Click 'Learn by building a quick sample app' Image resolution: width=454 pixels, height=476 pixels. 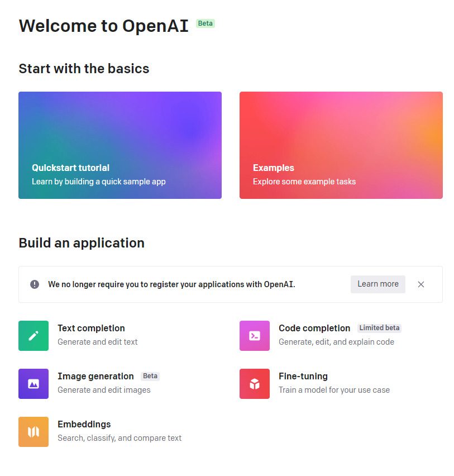pyautogui.click(x=99, y=181)
